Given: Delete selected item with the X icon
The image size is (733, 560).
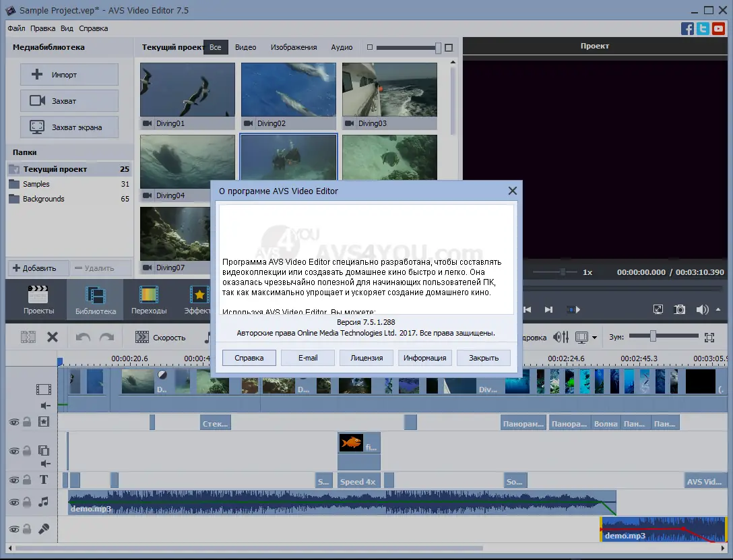Looking at the screenshot, I should point(53,337).
